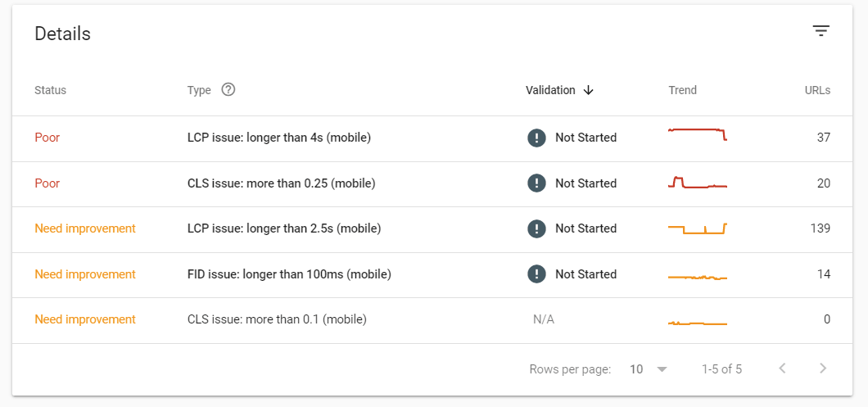Click the exclamation icon on CLS 0.25 row
This screenshot has height=407, width=868.
(x=536, y=183)
